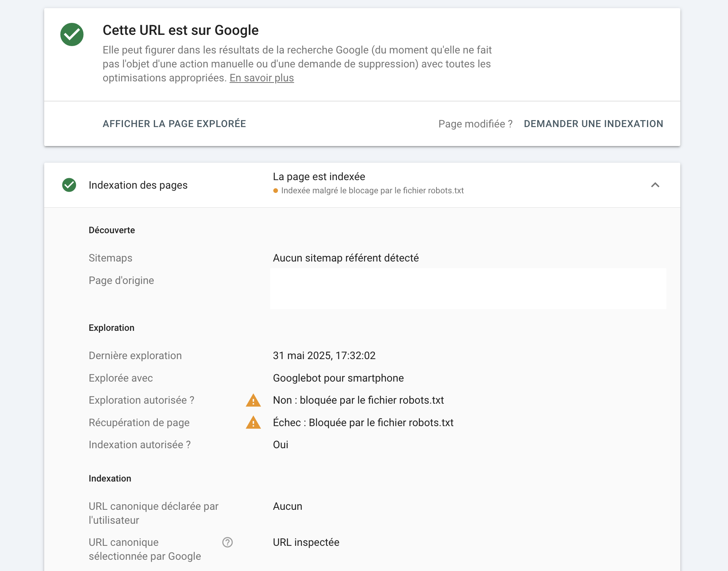The image size is (728, 571).
Task: Click the 'Exploration' section heading
Action: click(112, 328)
